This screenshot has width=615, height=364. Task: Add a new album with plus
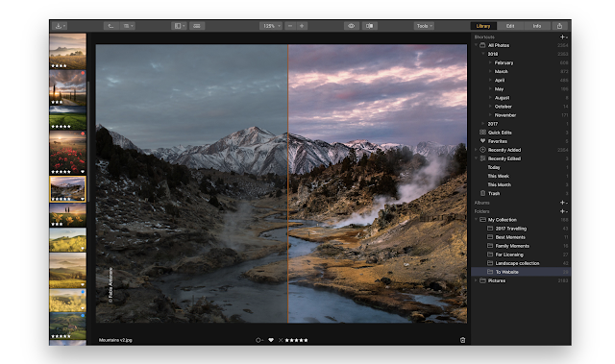(563, 203)
